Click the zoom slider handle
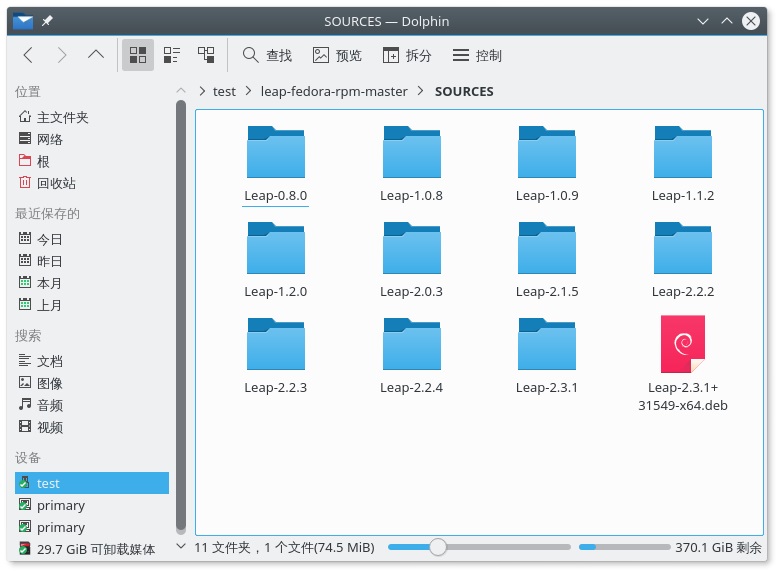 [438, 547]
